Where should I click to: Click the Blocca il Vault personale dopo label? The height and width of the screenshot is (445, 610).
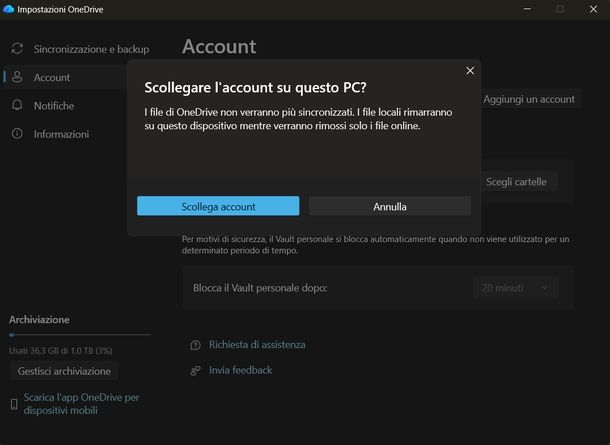click(x=260, y=288)
